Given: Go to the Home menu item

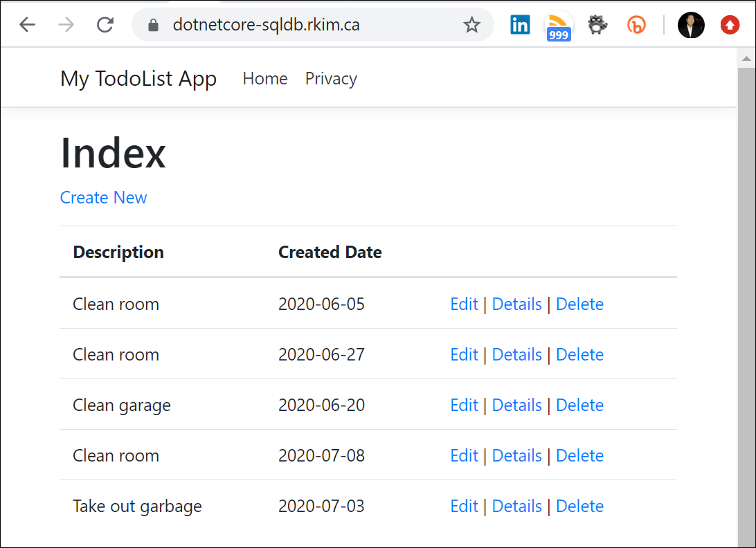Looking at the screenshot, I should click(x=264, y=78).
